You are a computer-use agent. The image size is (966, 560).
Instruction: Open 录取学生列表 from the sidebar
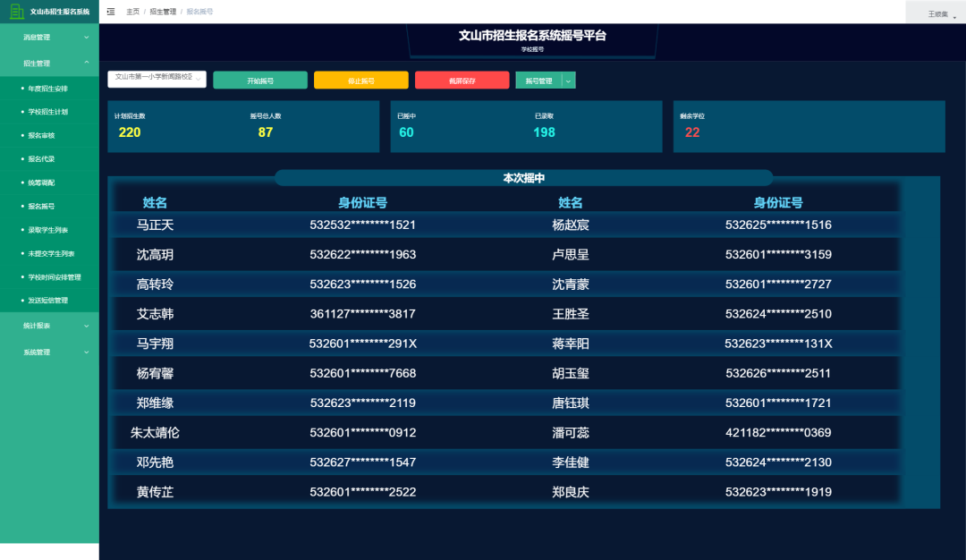coord(49,230)
